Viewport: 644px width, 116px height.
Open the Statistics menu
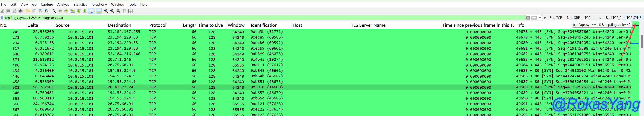point(80,4)
